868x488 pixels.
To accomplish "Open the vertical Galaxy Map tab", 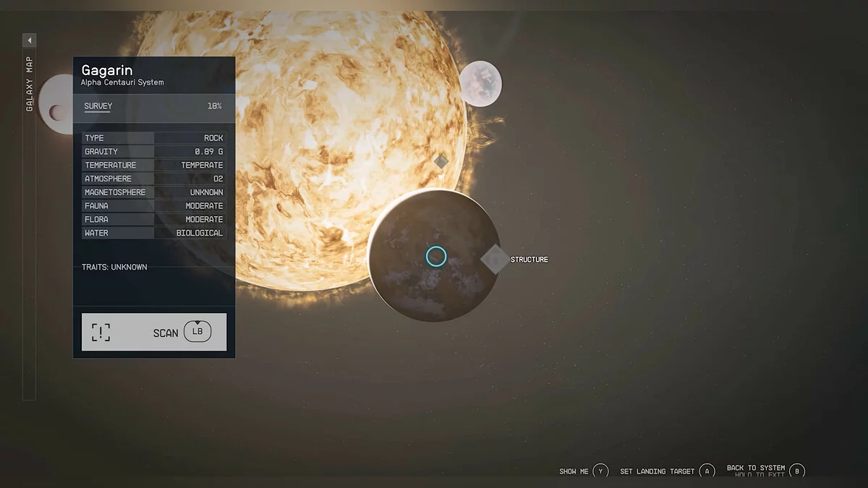I will [x=30, y=84].
